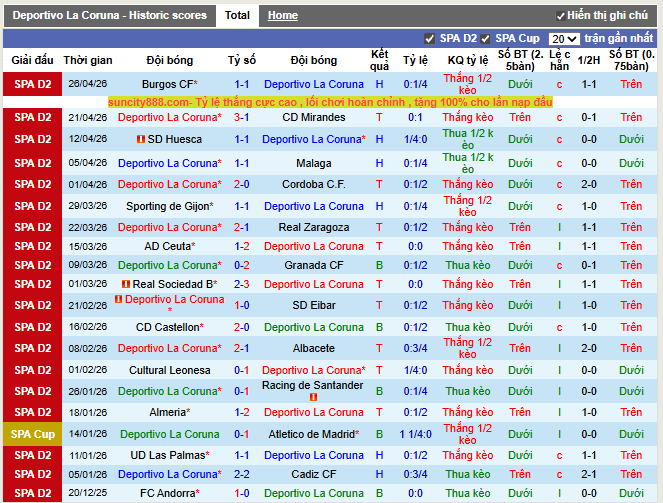Screen dimensions: 663x503
Task: Select the SPA D2 cell for 26/04/26
Action: pos(33,84)
